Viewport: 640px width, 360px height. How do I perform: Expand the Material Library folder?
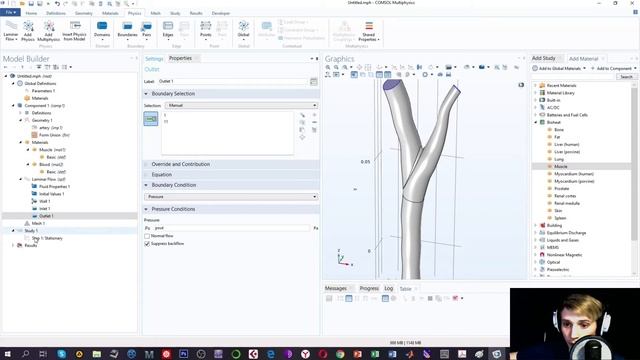[536, 93]
